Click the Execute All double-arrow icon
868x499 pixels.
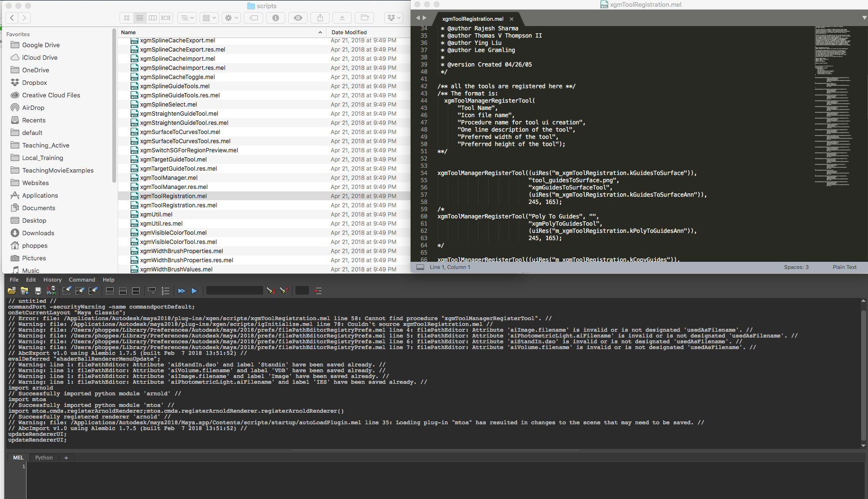(x=182, y=290)
